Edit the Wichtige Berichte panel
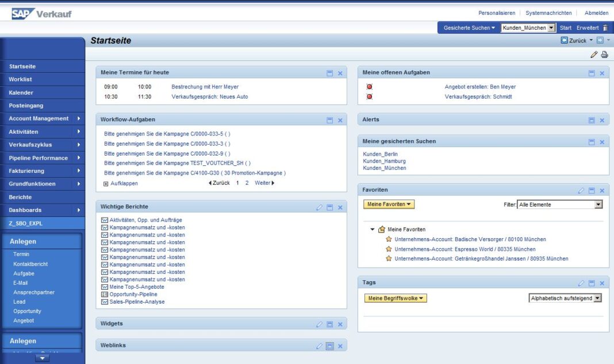Viewport: 614px width, 364px height. (x=319, y=207)
